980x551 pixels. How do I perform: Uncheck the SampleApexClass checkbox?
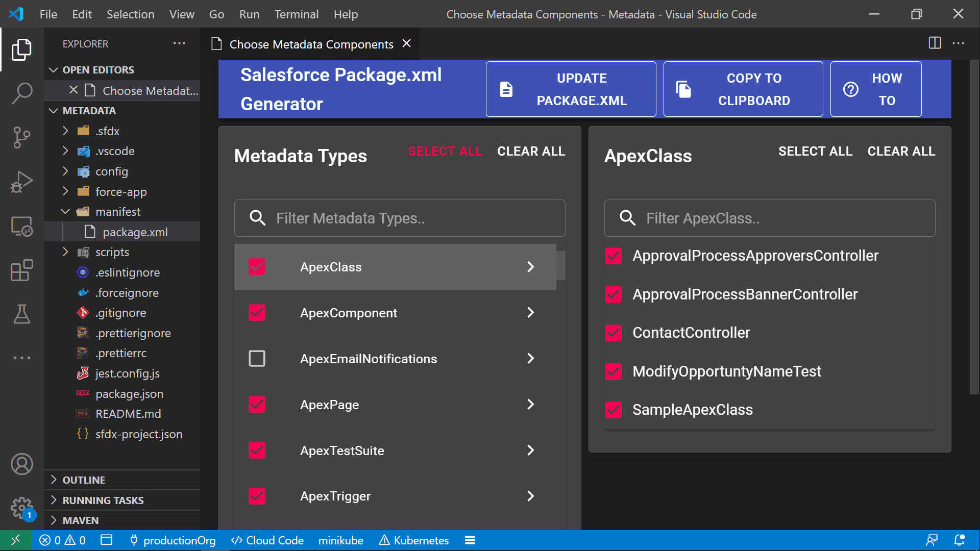point(614,410)
